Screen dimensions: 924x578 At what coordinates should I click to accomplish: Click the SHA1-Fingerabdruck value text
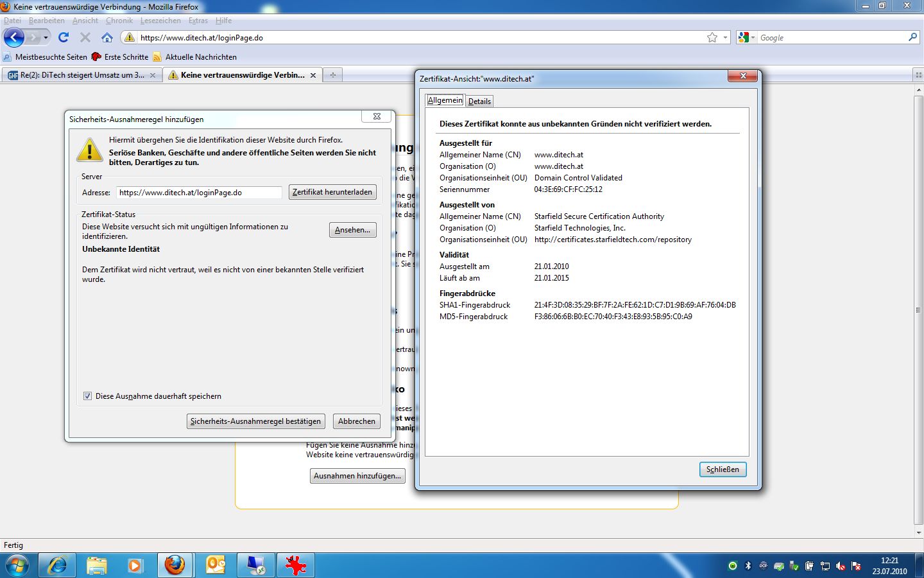(x=635, y=305)
